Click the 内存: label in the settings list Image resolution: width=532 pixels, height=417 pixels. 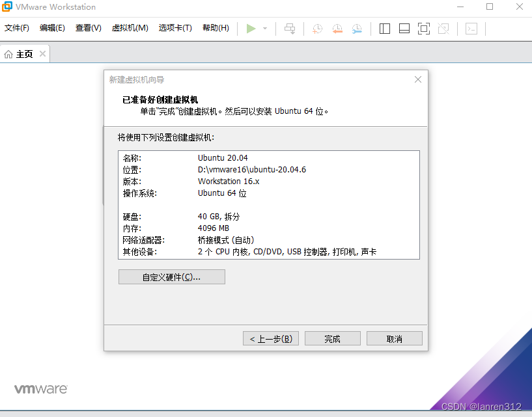[132, 228]
